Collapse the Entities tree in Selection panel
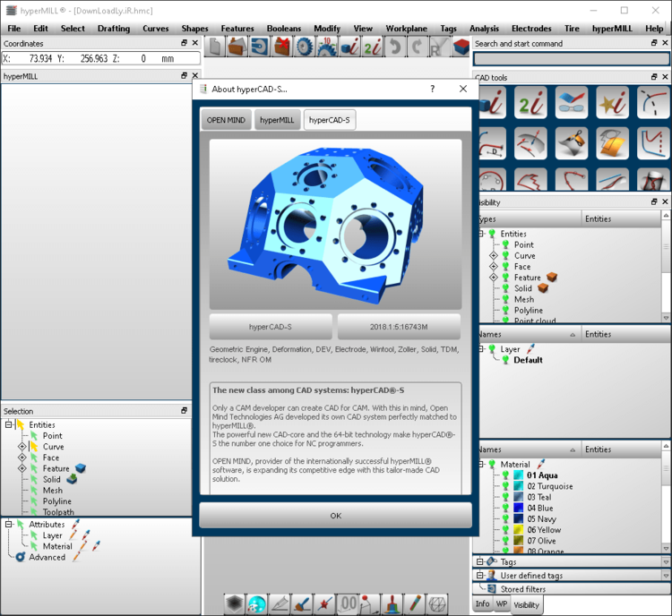This screenshot has width=672, height=616. coord(8,425)
